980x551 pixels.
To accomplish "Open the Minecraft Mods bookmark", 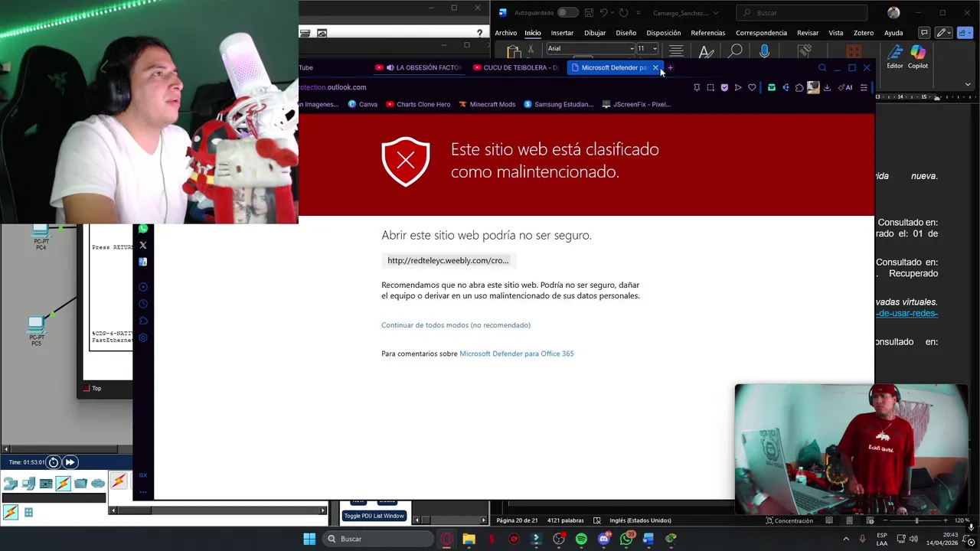I will point(487,104).
